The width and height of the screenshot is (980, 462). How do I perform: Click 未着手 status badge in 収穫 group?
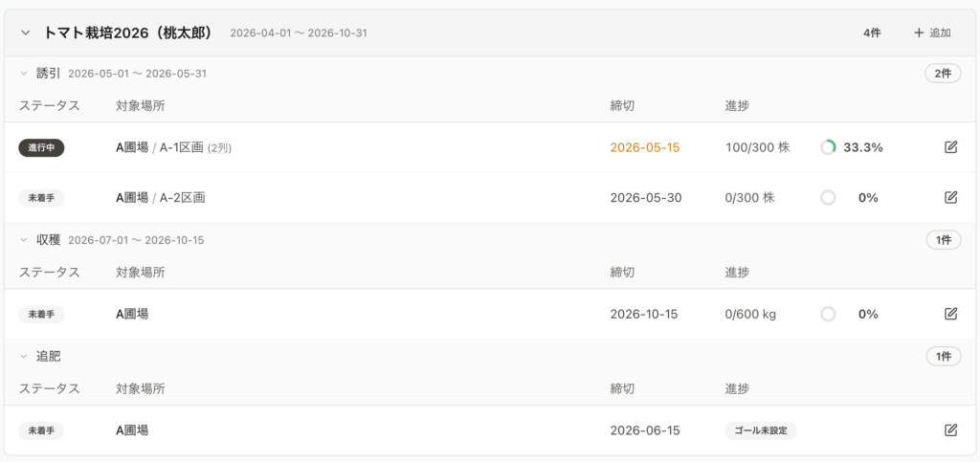41,314
